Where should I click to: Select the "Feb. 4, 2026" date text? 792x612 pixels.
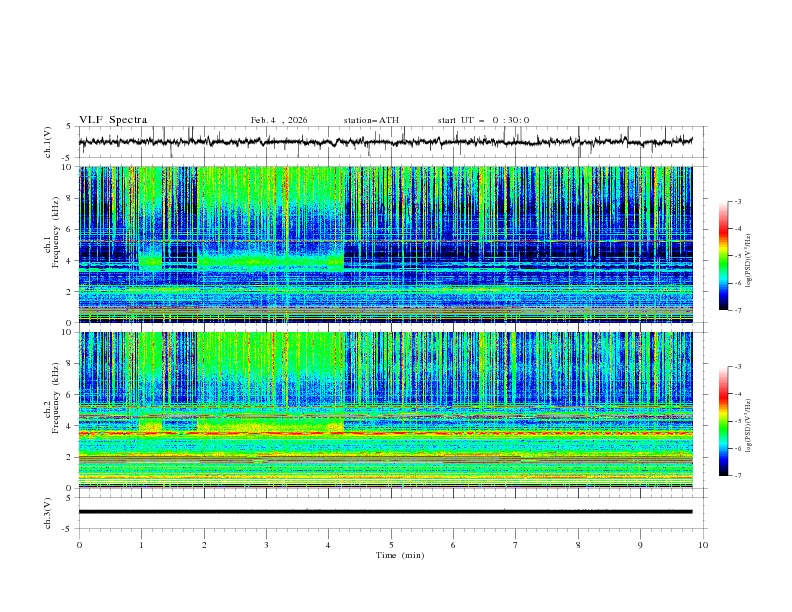pos(279,120)
